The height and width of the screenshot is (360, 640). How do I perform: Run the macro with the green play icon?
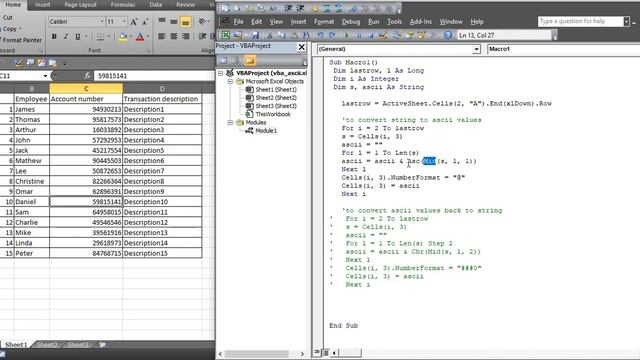click(347, 36)
